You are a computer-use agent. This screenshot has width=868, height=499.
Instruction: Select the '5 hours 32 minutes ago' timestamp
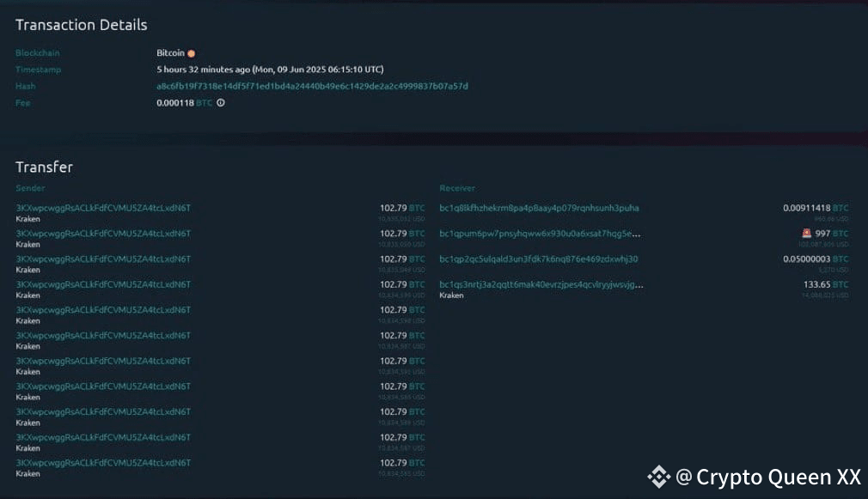270,70
